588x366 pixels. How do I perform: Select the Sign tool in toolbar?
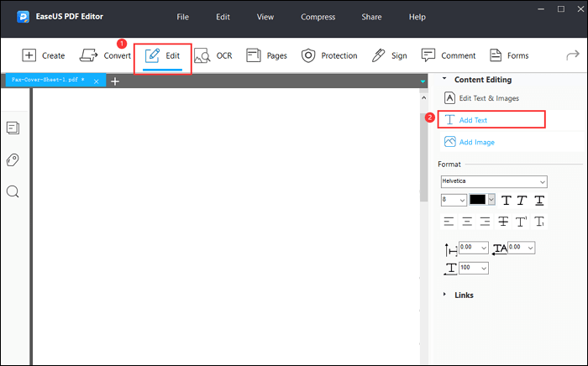[389, 55]
